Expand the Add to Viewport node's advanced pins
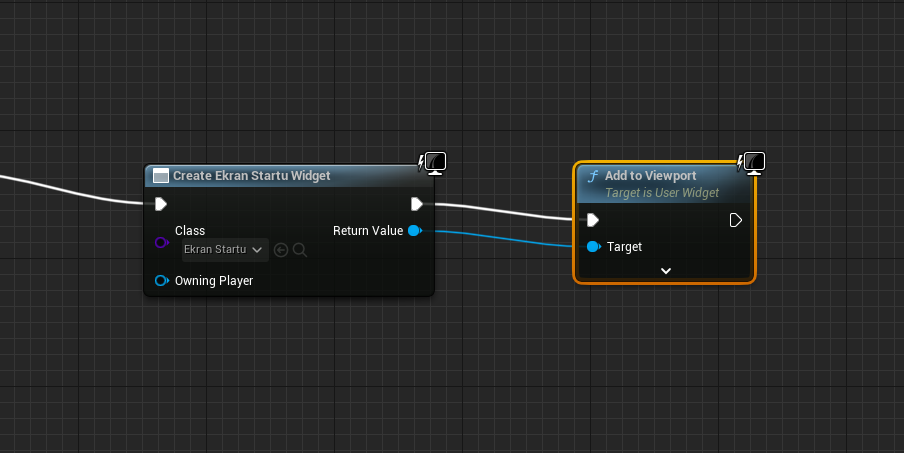The image size is (904, 453). (666, 270)
